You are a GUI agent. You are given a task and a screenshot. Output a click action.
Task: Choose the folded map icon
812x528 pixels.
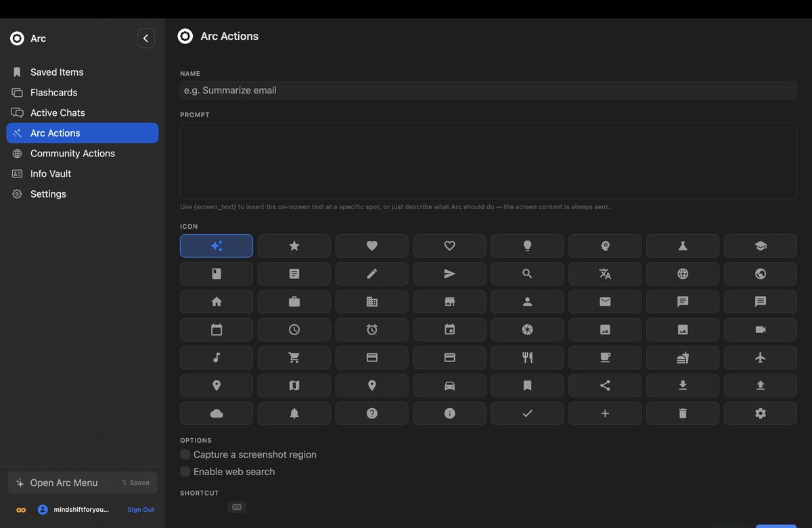[x=294, y=385]
